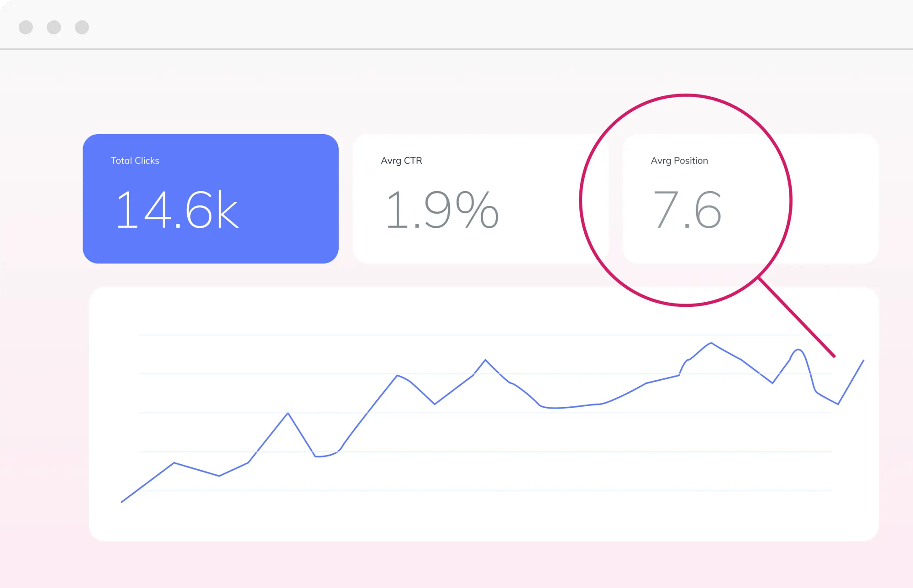Click the 1.9% CTR value
Screen dimensions: 913x588
[442, 210]
